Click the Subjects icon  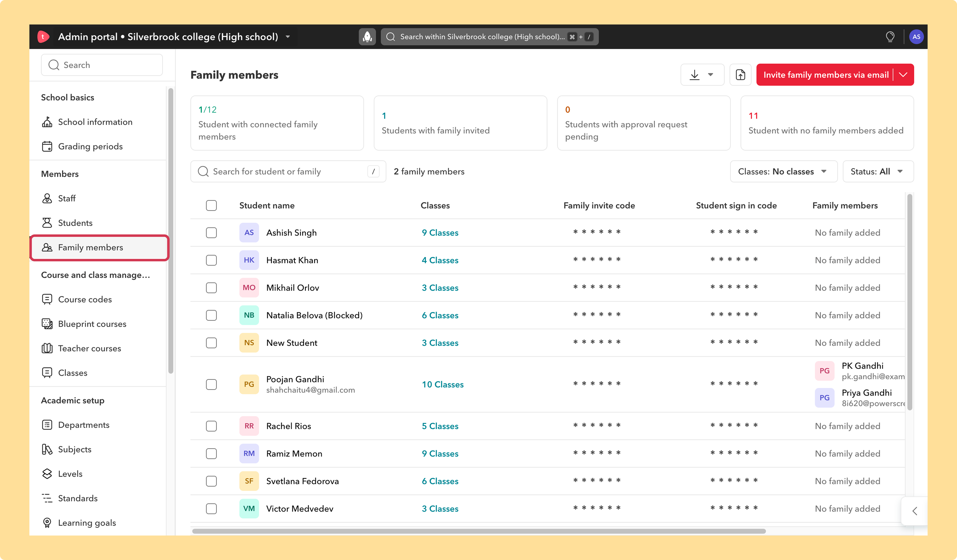click(x=47, y=450)
